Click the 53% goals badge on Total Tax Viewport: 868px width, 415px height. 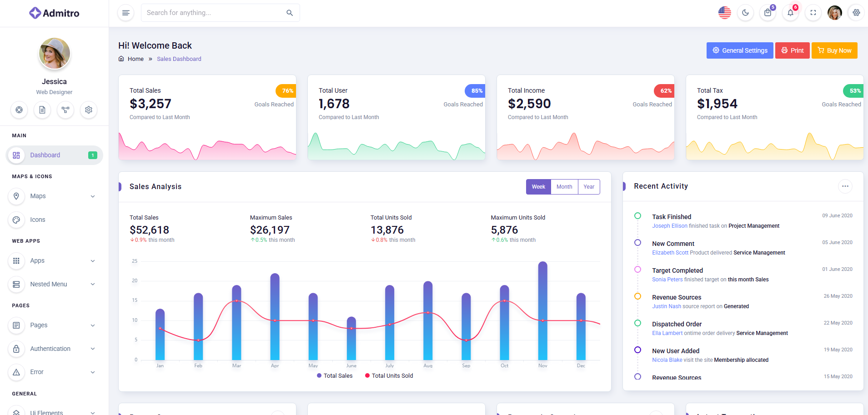coord(853,91)
